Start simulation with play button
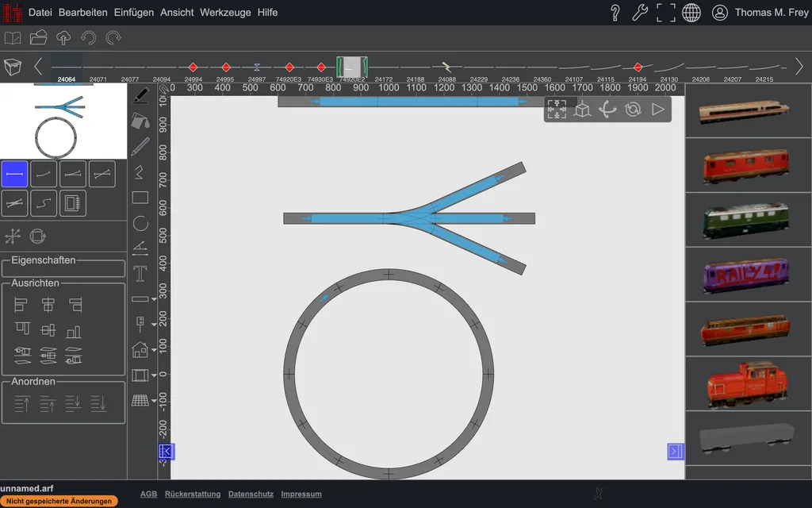This screenshot has width=812, height=508. (658, 110)
